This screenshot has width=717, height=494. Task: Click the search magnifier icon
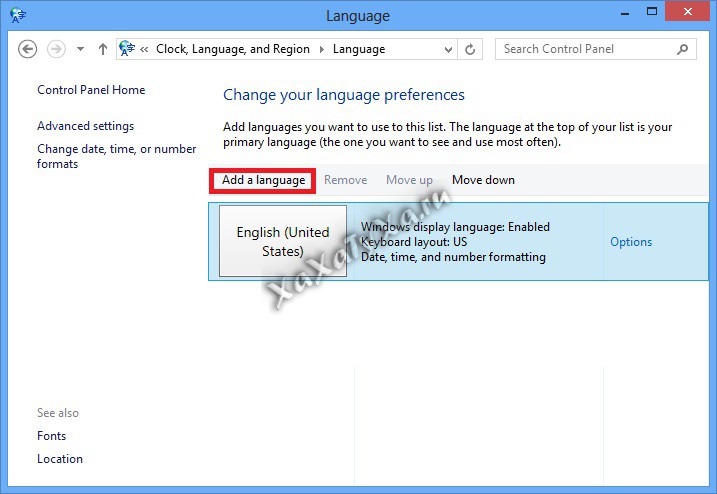click(683, 49)
